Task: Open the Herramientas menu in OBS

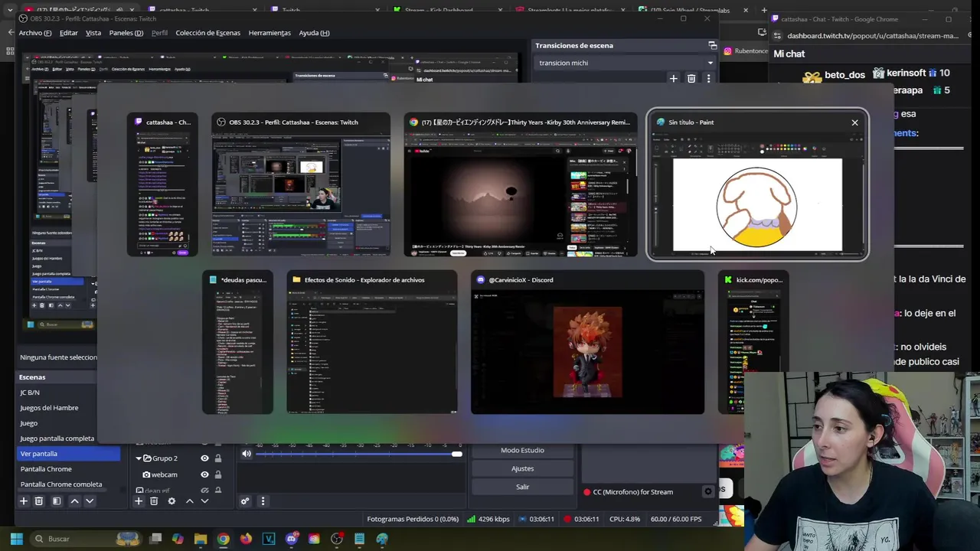Action: pyautogui.click(x=269, y=33)
